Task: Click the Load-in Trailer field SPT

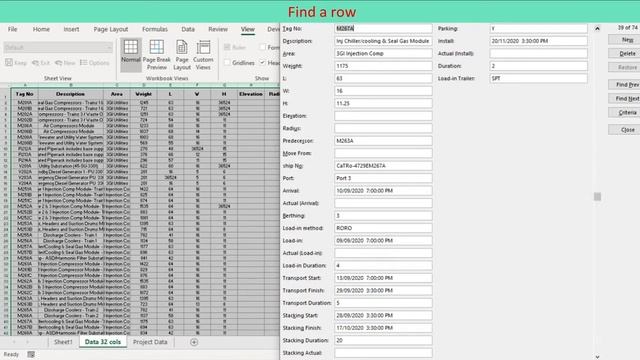Action: (538, 78)
